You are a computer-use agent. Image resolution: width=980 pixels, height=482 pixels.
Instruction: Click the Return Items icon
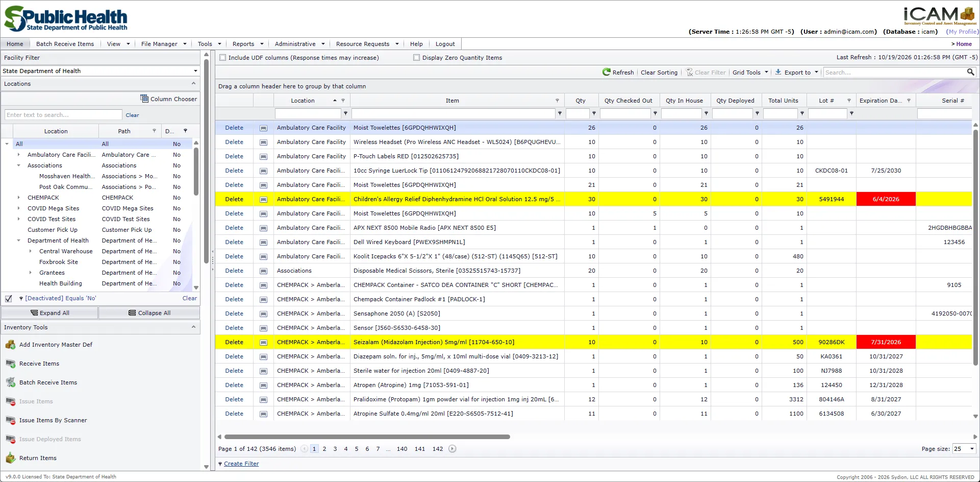10,458
